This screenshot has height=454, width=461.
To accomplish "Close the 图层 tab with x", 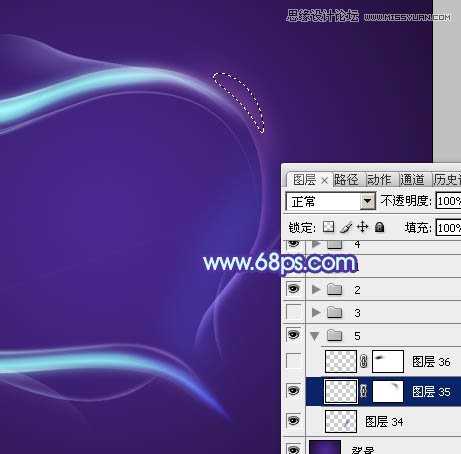I will [x=324, y=181].
